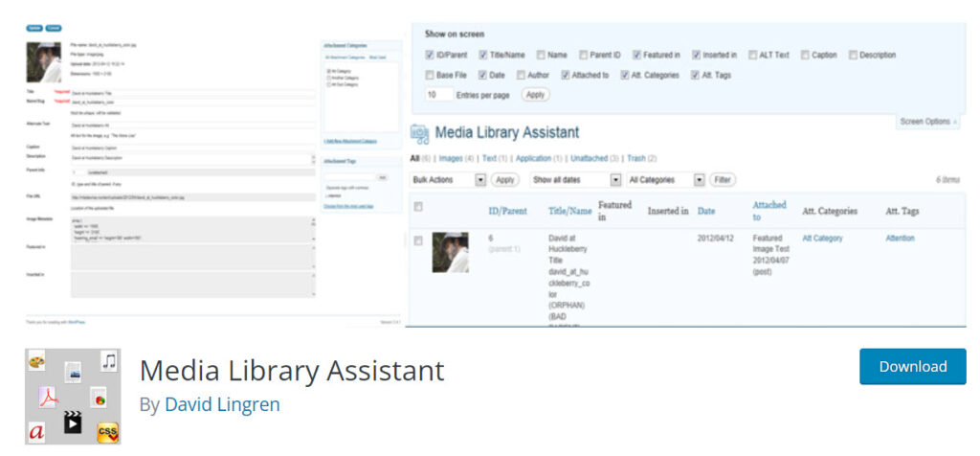Click the 6 items count text
Viewport: 980px width, 456px height.
947,180
